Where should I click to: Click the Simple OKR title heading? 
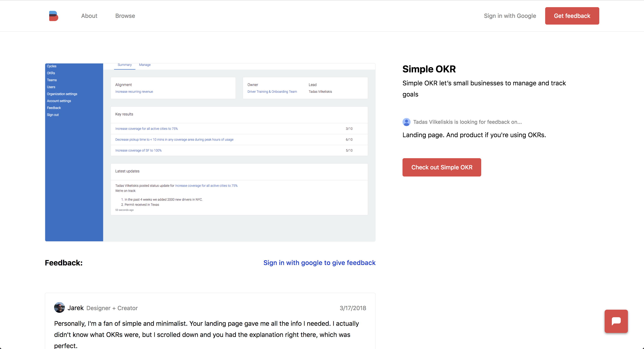[429, 69]
